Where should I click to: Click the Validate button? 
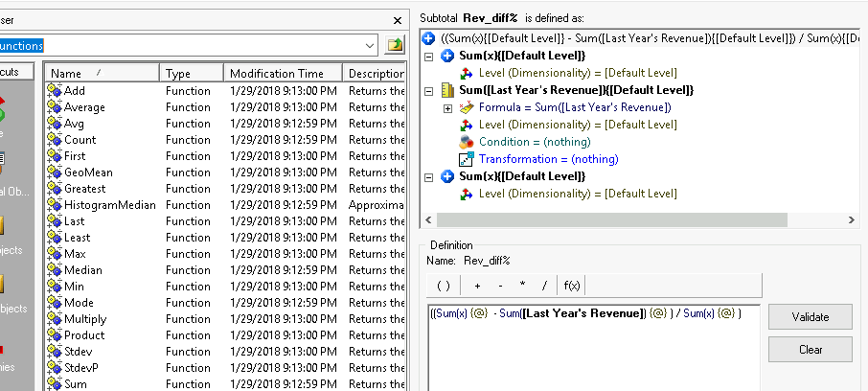coord(810,317)
